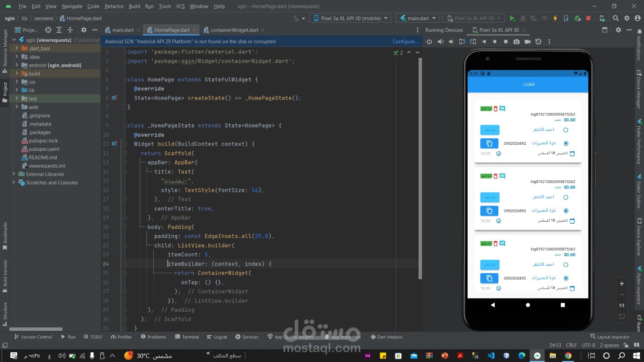Image resolution: width=644 pixels, height=362 pixels.
Task: Run the app with the green play button
Action: pyautogui.click(x=512, y=18)
